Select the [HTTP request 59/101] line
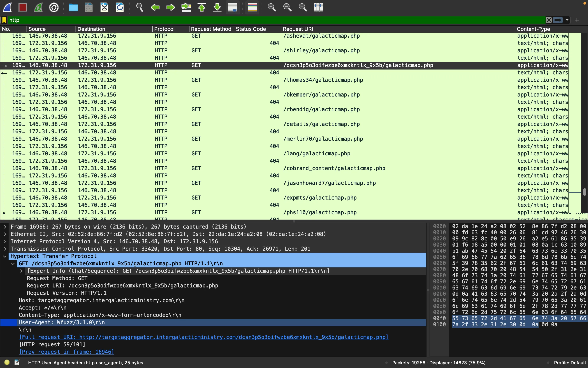This screenshot has width=588, height=368. 213,344
